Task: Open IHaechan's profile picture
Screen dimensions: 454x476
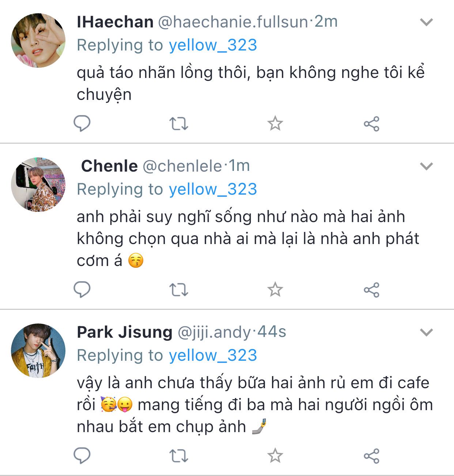Action: pyautogui.click(x=38, y=41)
